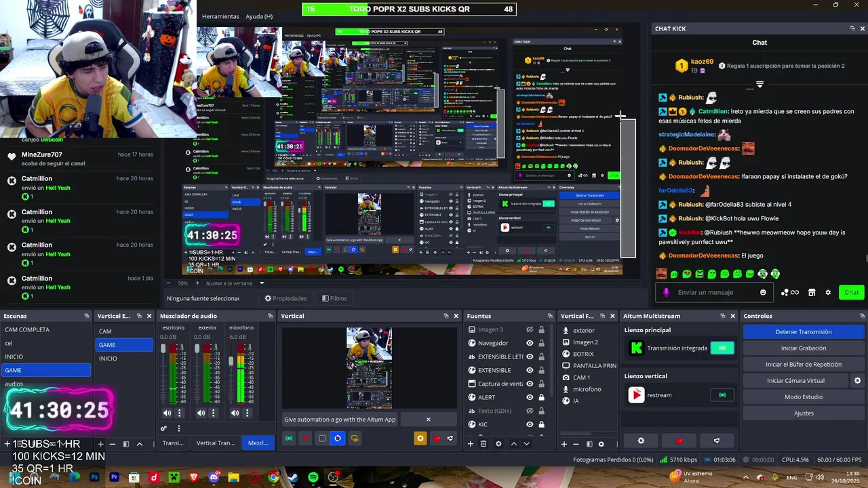Unlock the KIC source
868x488 pixels.
click(541, 424)
